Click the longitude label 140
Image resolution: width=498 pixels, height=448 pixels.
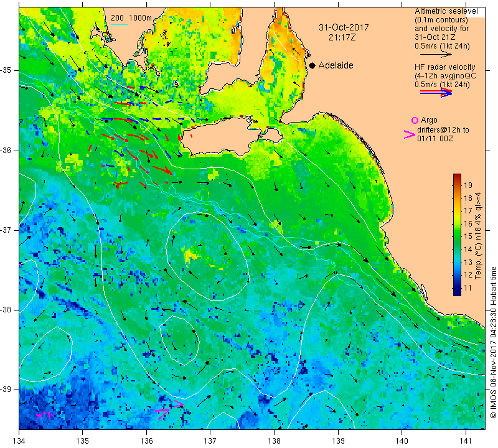pyautogui.click(x=402, y=441)
